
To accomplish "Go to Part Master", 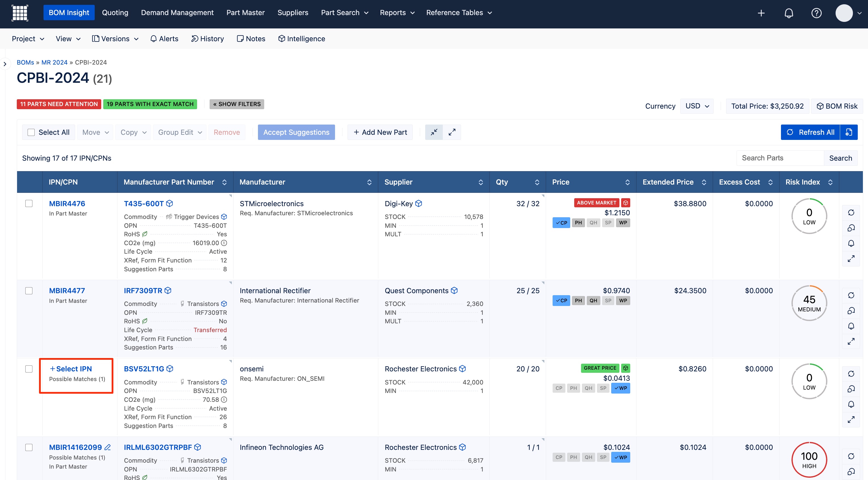I will pos(245,13).
